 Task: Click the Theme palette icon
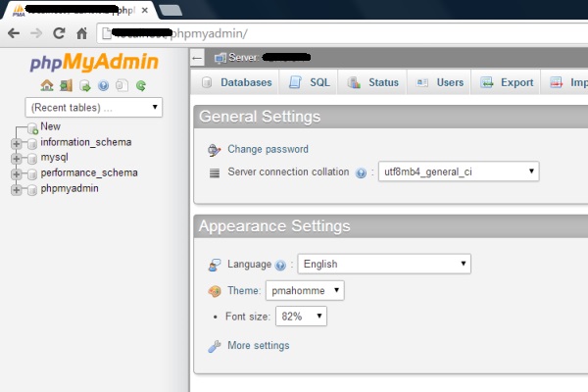coord(215,291)
